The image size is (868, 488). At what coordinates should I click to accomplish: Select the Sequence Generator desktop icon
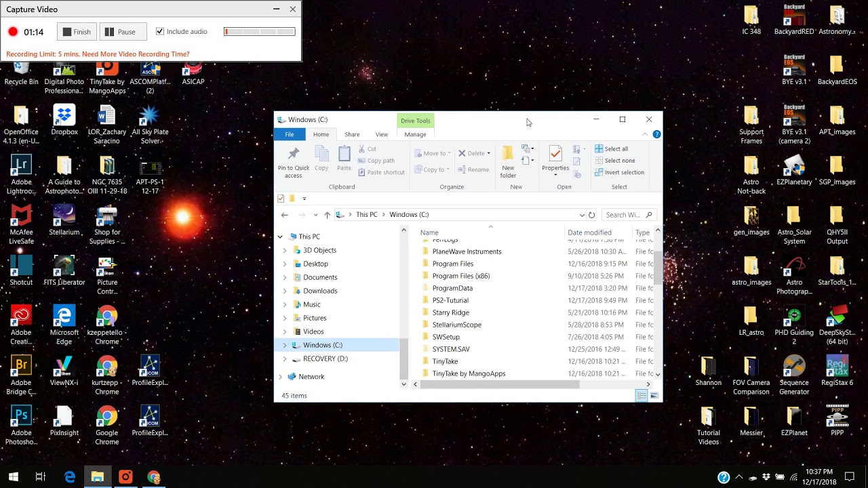794,375
